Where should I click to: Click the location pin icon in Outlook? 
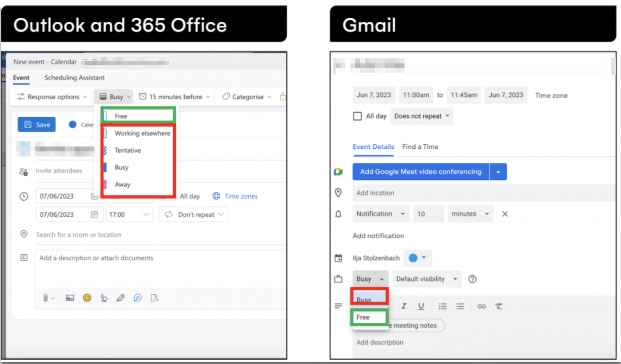[x=24, y=234]
